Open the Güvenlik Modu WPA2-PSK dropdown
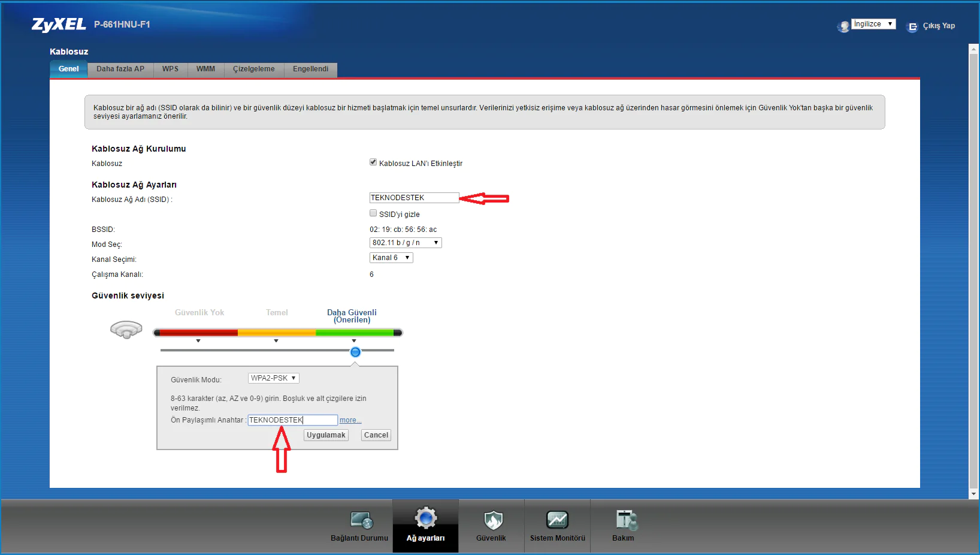Screen dimensions: 980x555 click(x=273, y=378)
